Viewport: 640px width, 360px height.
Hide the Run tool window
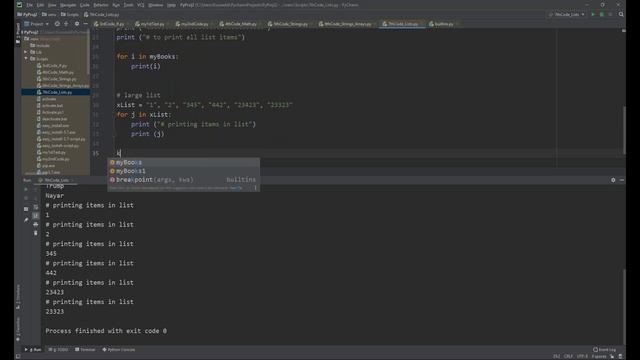coord(621,180)
